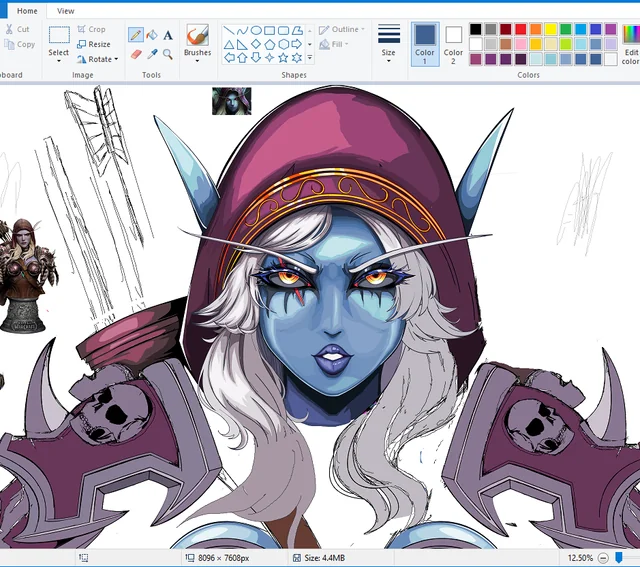Viewport: 640px width, 567px height.
Task: Click the zoom out minus button
Action: [x=603, y=558]
